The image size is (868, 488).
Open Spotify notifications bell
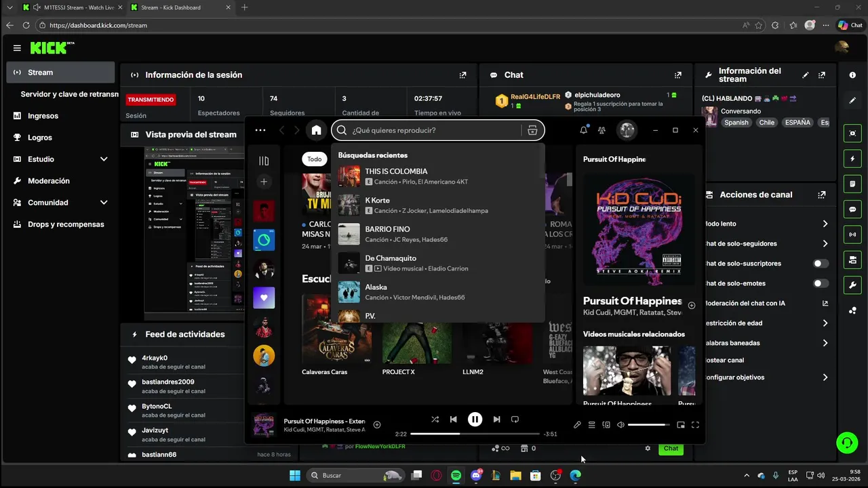[583, 130]
